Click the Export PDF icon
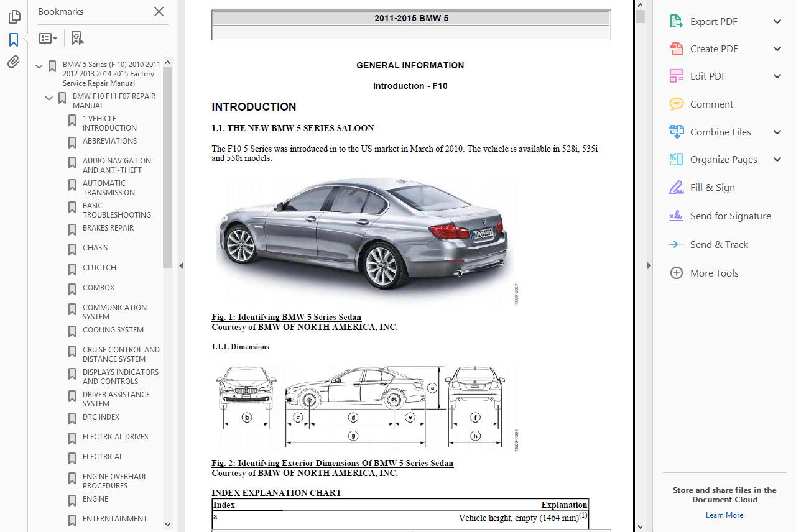Screen dimensions: 796x532 [x=676, y=21]
